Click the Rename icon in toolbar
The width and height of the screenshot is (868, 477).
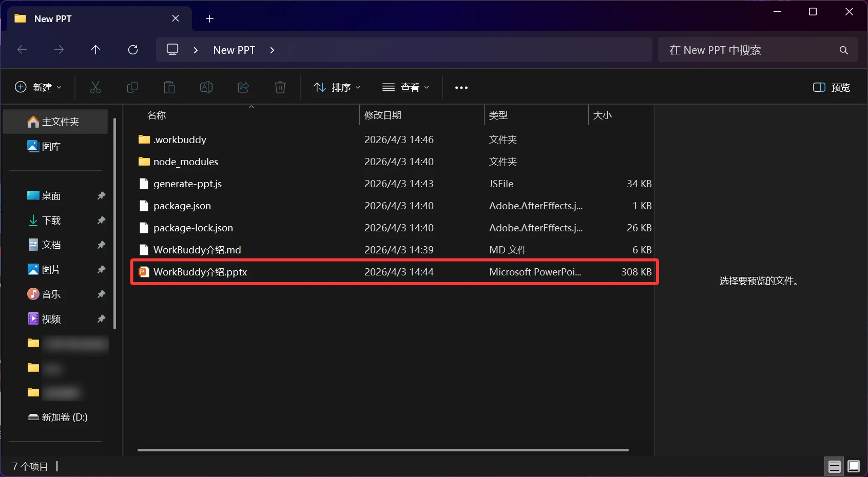click(x=206, y=87)
